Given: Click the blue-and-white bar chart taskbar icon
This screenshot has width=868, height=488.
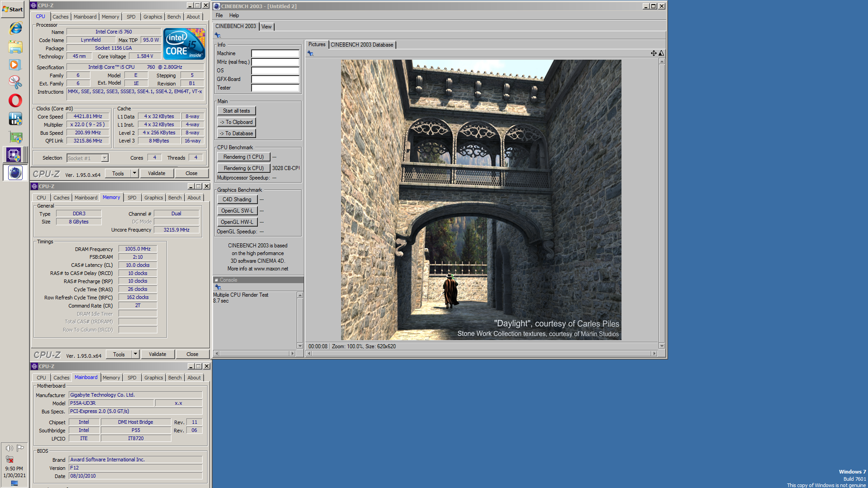Looking at the screenshot, I should [x=15, y=119].
